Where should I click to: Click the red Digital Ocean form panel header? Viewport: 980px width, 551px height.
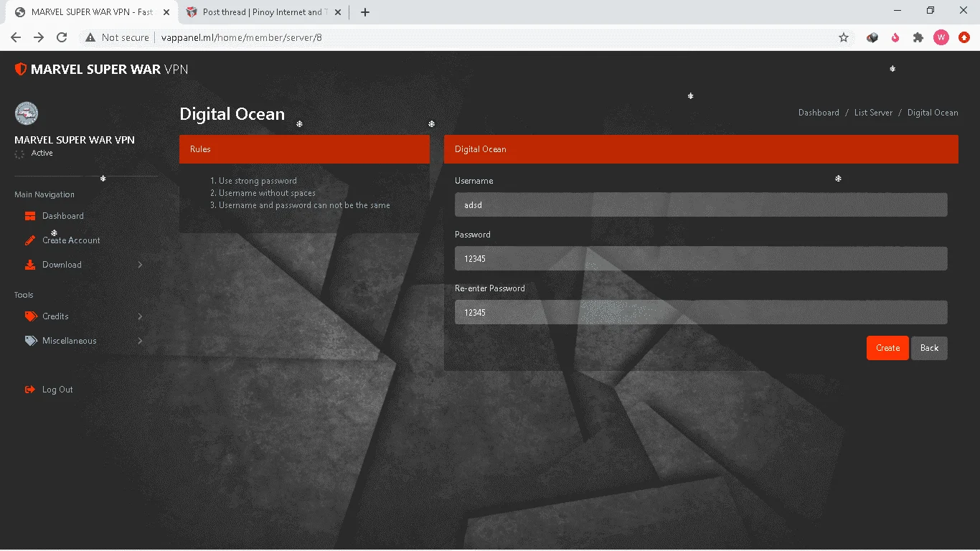[x=701, y=149]
